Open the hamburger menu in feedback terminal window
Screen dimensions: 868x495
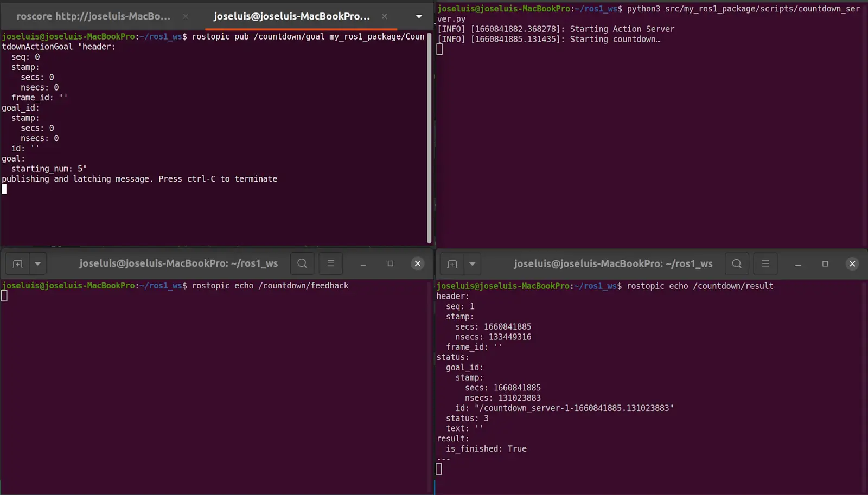pyautogui.click(x=331, y=263)
